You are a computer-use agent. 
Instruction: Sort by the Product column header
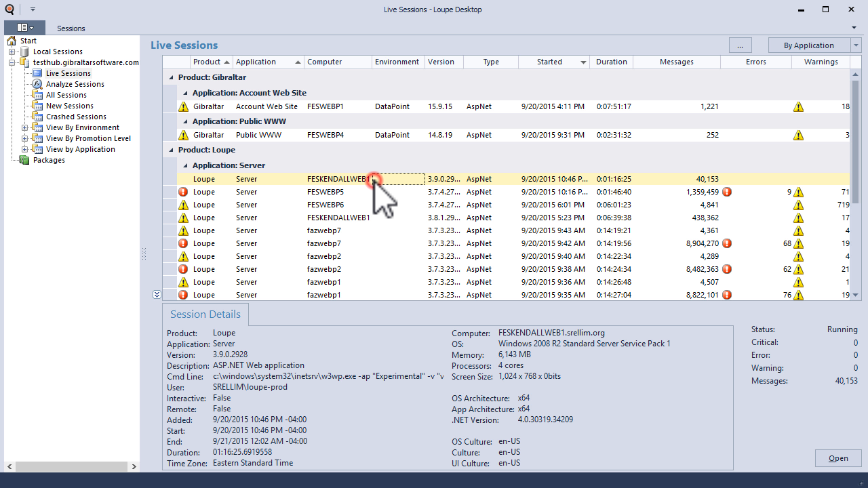(x=211, y=62)
